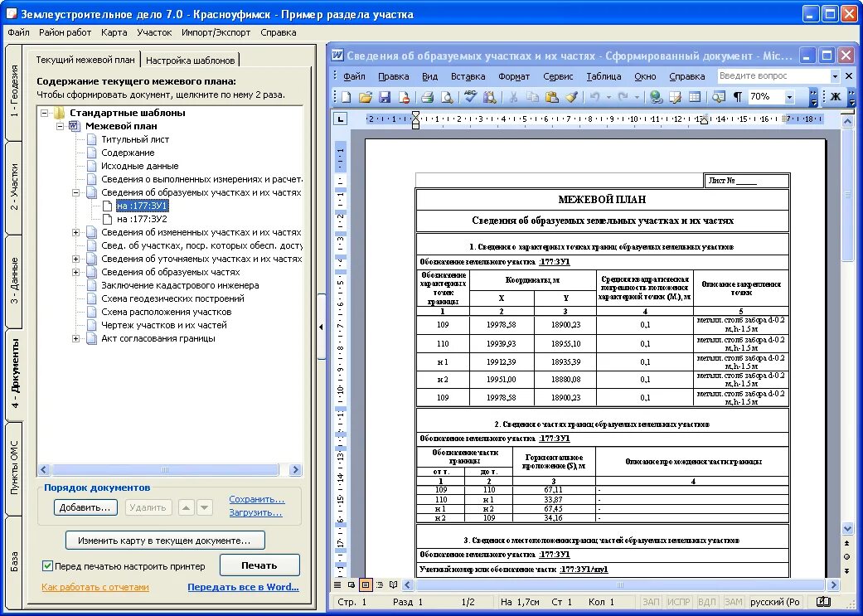863x616 pixels.
Task: Open the 70% zoom dropdown
Action: point(789,97)
